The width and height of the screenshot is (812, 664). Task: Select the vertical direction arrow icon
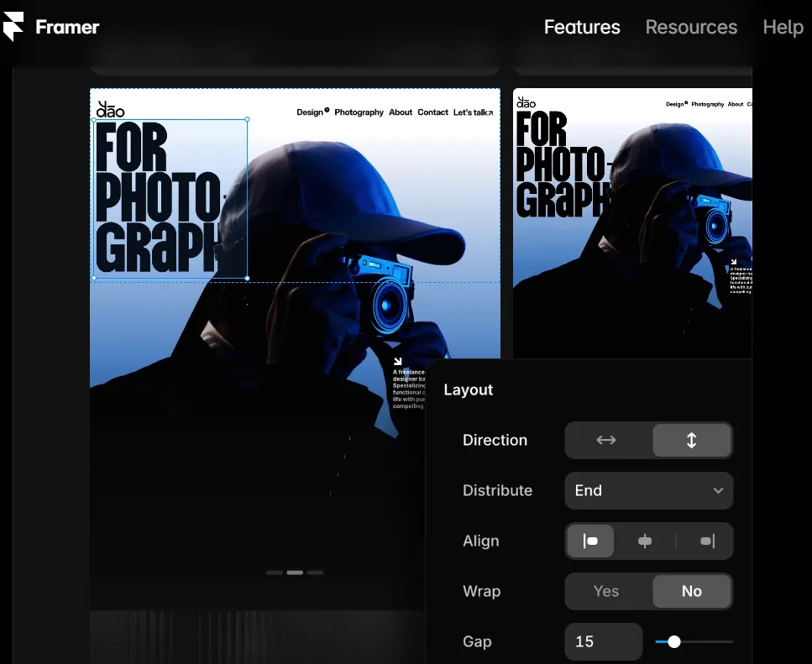692,440
